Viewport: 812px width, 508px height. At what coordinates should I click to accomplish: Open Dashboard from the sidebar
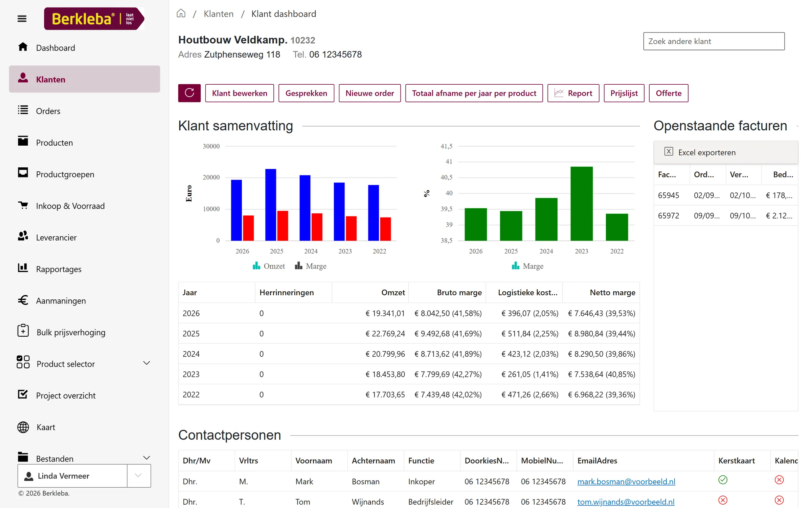pos(85,47)
